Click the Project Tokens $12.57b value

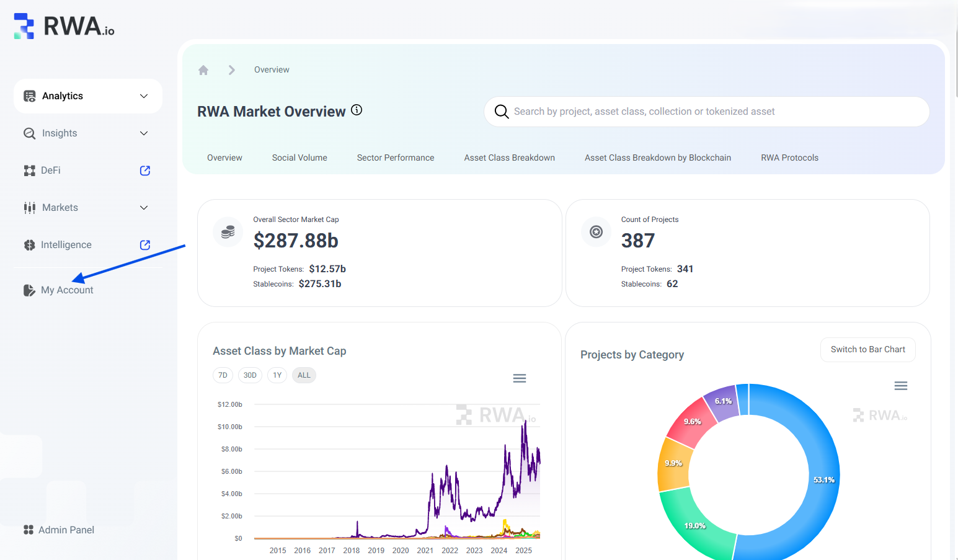[327, 269]
